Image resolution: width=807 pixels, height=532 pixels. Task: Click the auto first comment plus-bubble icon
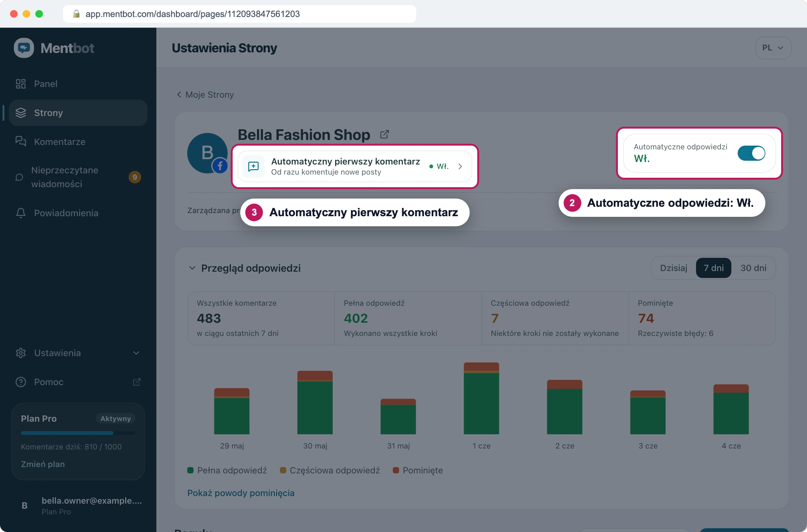click(x=253, y=166)
